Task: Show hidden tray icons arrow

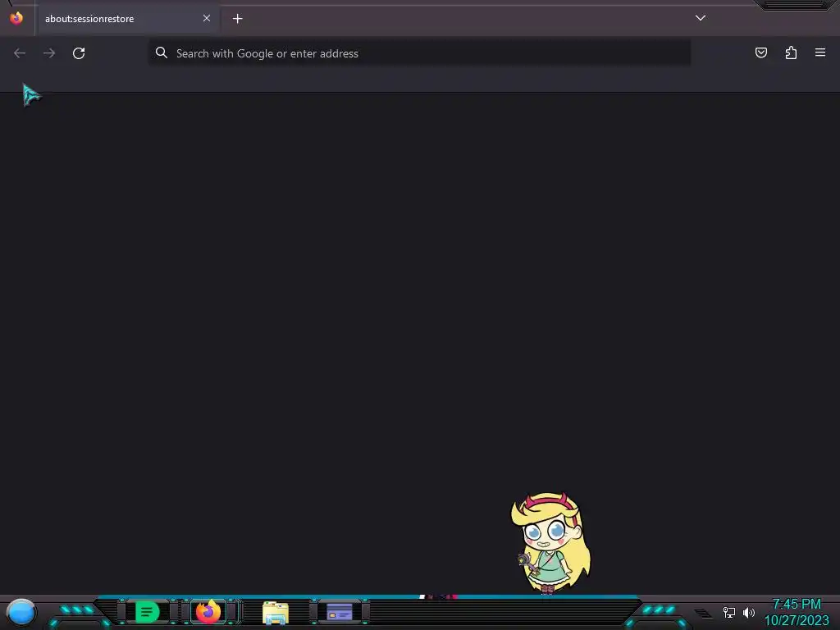Action: pos(703,613)
